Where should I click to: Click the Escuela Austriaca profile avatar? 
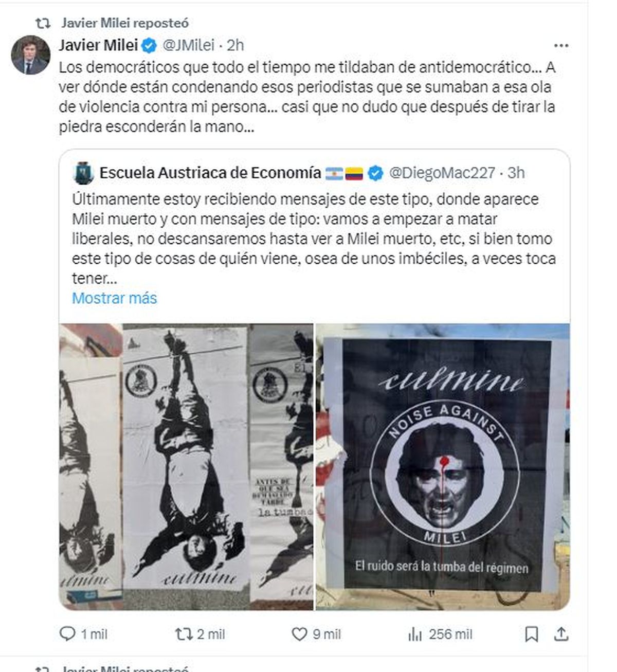[x=83, y=173]
